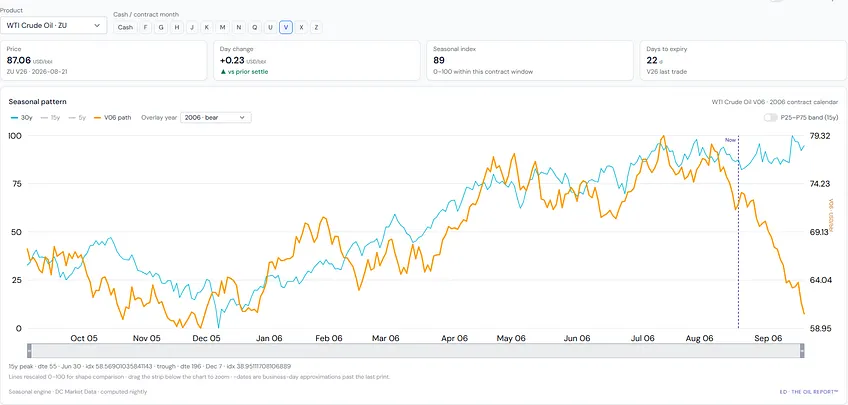Screen dimensions: 848x405
Task: Click the green up-arrow day change indicator
Action: [x=222, y=71]
